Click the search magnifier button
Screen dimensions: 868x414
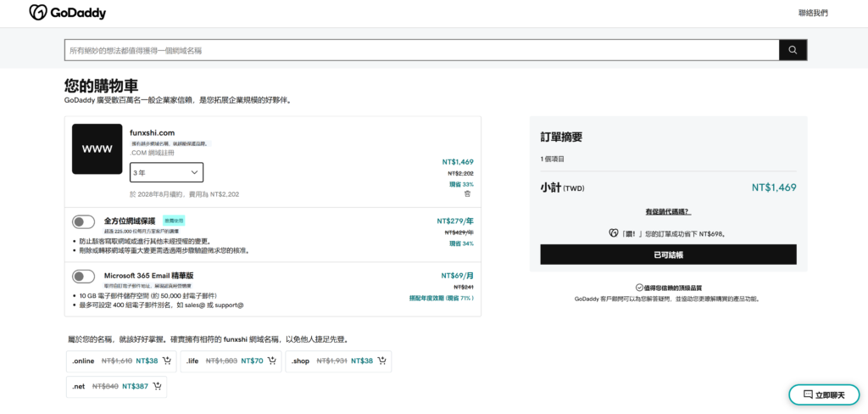[x=793, y=50]
